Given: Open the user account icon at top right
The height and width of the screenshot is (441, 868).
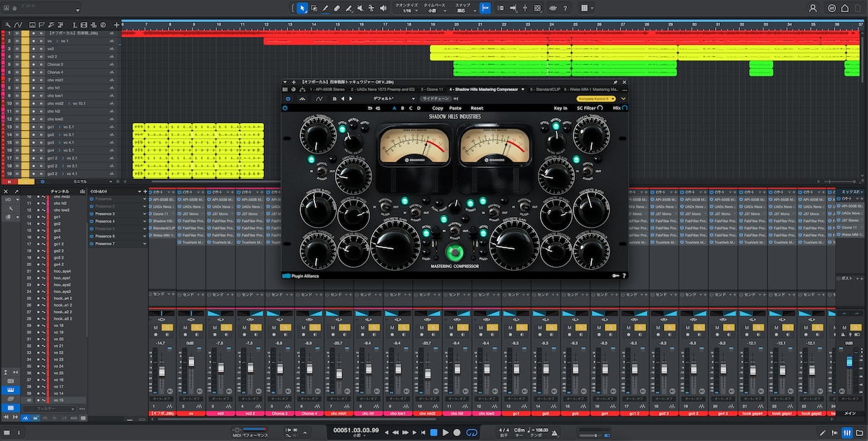Looking at the screenshot, I should (x=813, y=8).
